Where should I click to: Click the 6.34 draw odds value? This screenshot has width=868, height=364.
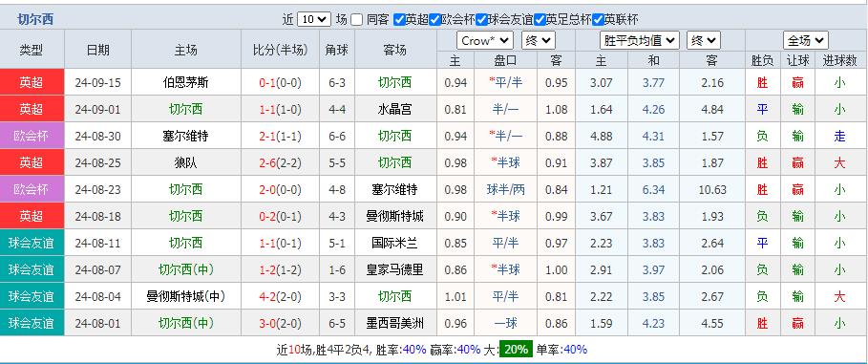pyautogui.click(x=654, y=189)
